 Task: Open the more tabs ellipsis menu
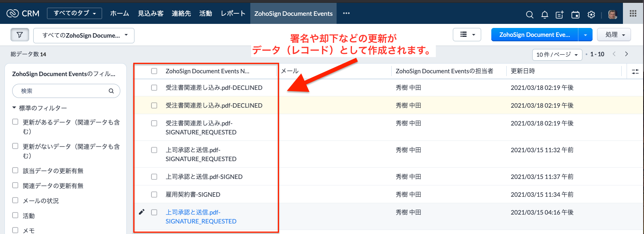(346, 13)
